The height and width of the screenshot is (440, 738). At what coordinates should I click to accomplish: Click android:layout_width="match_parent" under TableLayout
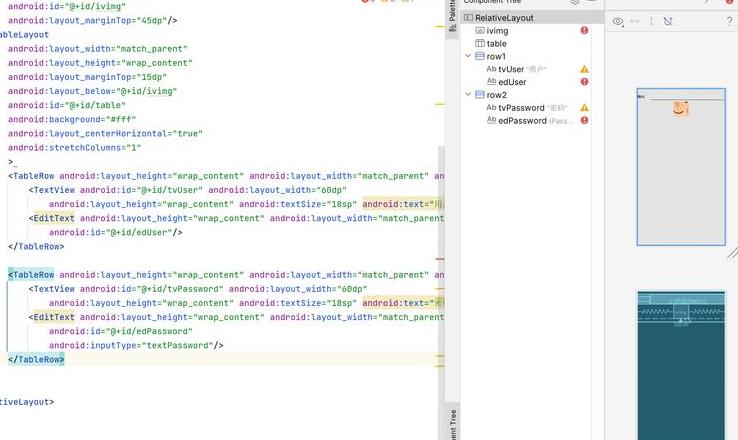pyautogui.click(x=97, y=49)
